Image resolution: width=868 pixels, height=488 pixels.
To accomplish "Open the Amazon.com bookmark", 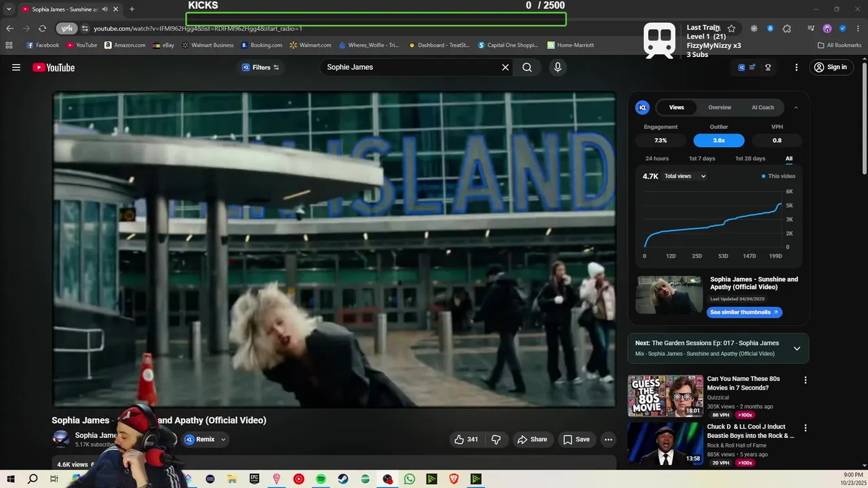I will coord(125,45).
